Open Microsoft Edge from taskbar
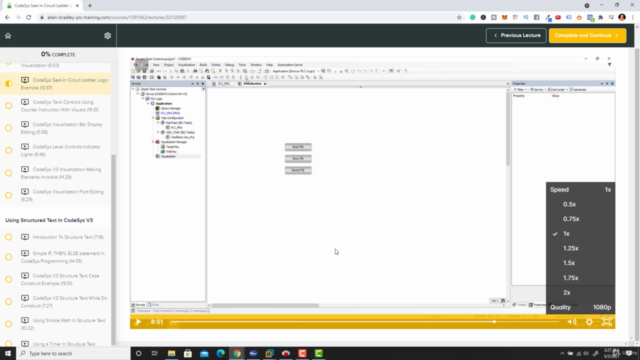 click(x=220, y=353)
